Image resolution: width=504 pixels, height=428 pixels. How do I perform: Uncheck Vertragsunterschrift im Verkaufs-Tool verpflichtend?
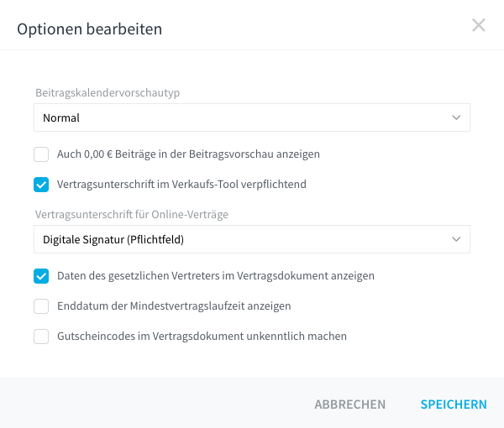(x=41, y=185)
